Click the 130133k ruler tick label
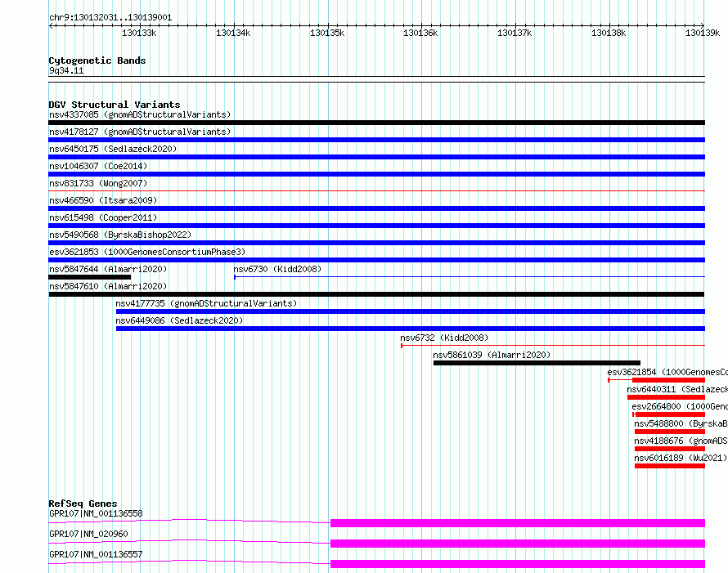 [x=139, y=33]
